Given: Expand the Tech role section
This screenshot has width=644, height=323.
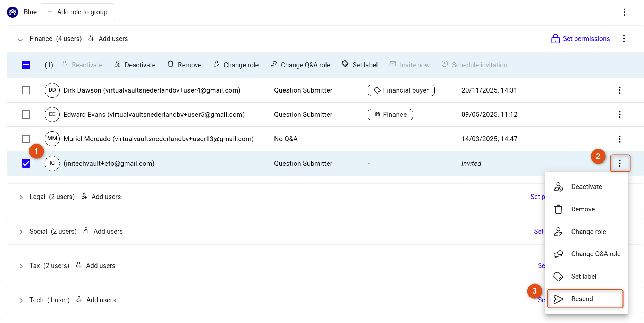Looking at the screenshot, I should pos(21,300).
